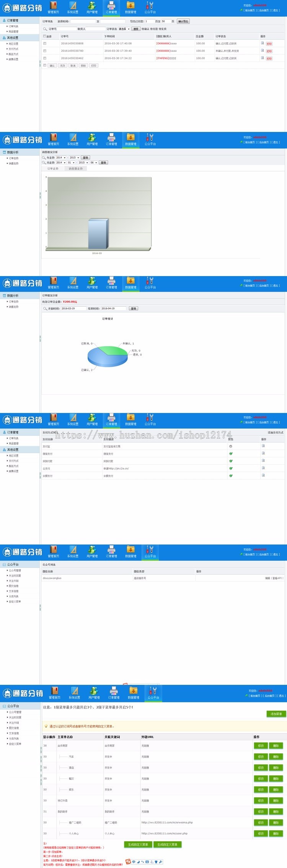Toggle the green status check for 微信支付
Screen dimensions: 287x868
[231, 454]
